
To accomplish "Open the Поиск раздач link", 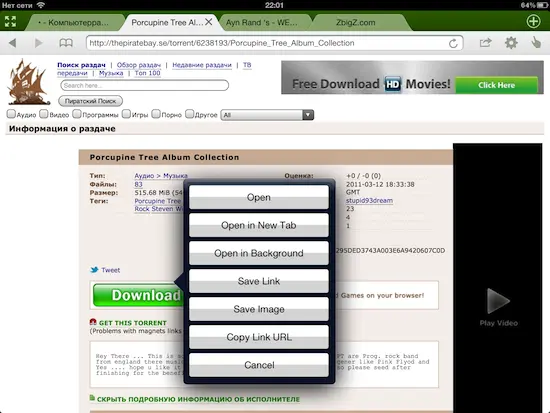I will click(81, 65).
